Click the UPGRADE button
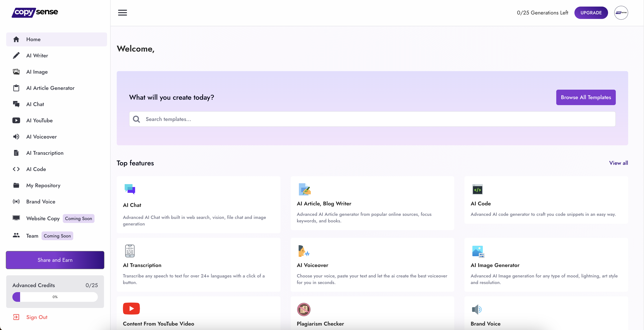This screenshot has width=644, height=330. [591, 13]
